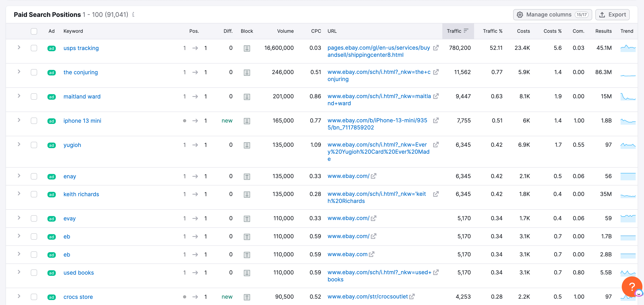This screenshot has height=305, width=644.
Task: Expand the yugioh row details
Action: point(19,144)
